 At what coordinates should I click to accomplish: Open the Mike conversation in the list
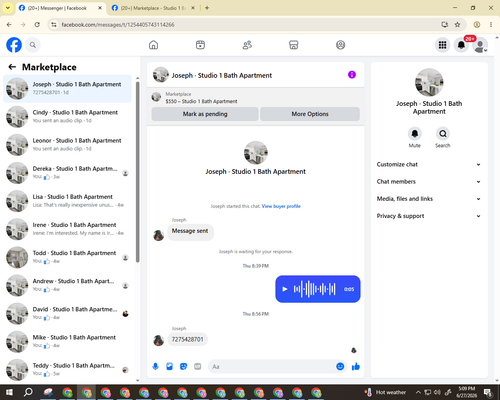(67, 342)
